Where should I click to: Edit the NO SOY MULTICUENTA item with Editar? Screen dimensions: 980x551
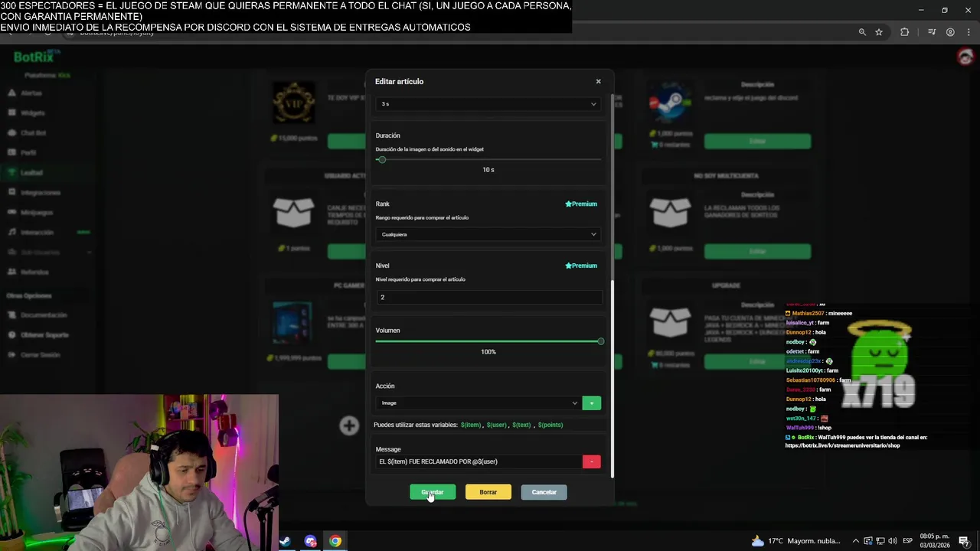pos(757,251)
